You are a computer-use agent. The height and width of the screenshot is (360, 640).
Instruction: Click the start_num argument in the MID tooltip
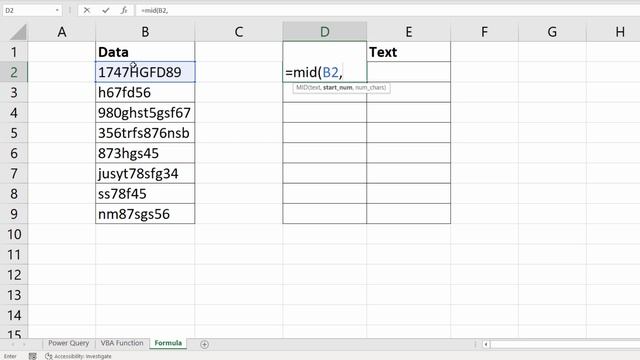[338, 88]
